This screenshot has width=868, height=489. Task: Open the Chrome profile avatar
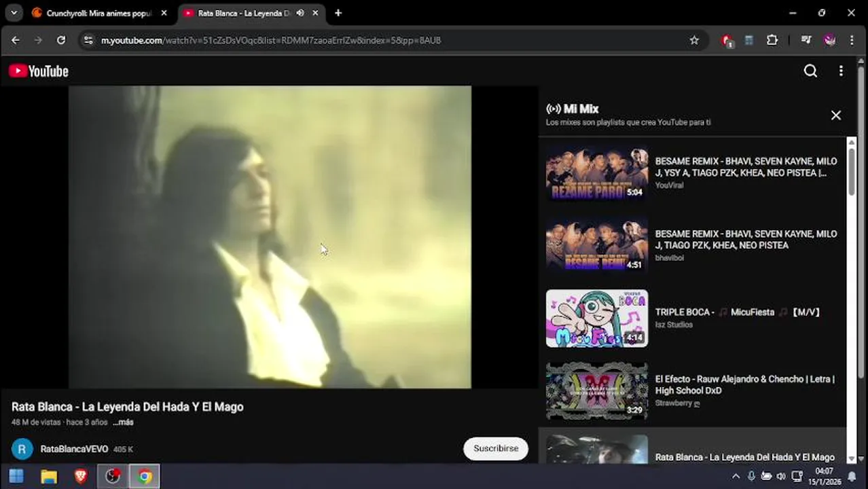pyautogui.click(x=829, y=40)
